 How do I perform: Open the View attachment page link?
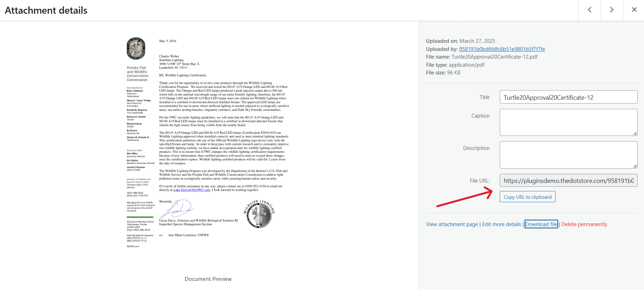tap(452, 224)
